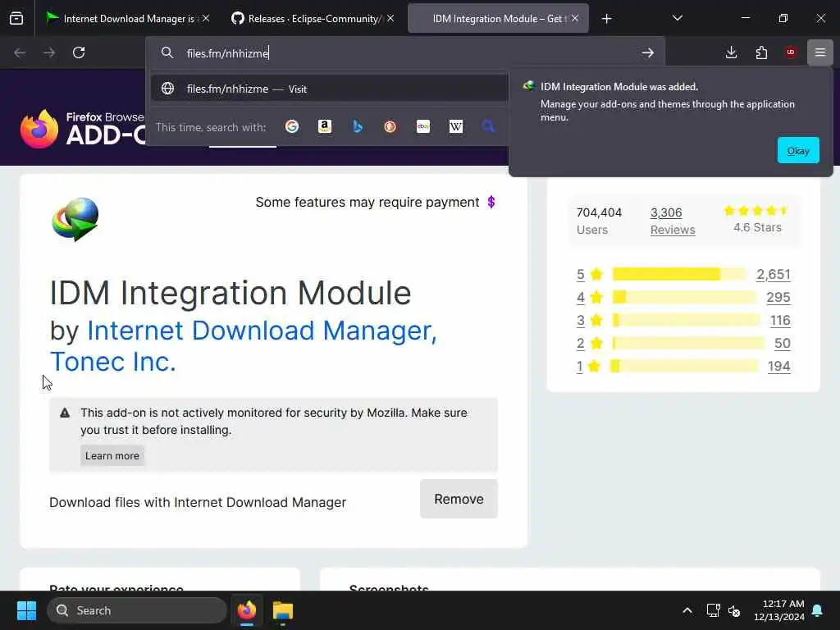840x630 pixels.
Task: Close the Releases Eclipse-Community tab
Action: pos(390,18)
